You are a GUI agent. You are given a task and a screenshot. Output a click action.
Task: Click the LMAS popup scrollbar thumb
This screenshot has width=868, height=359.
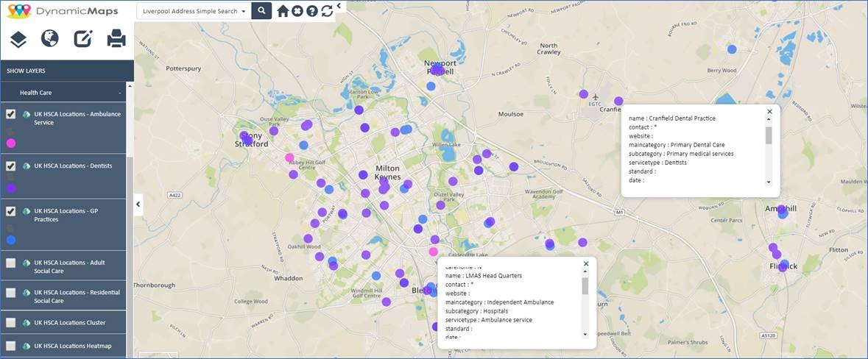coord(585,286)
